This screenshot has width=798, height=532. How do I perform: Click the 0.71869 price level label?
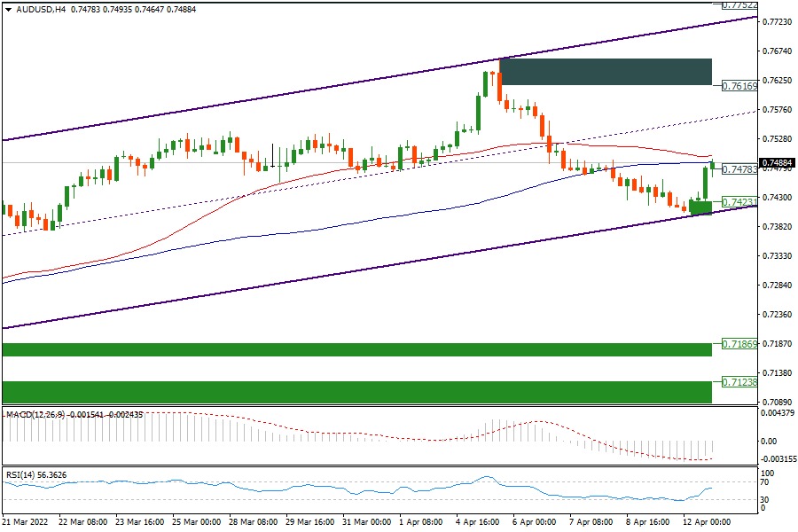pos(739,343)
